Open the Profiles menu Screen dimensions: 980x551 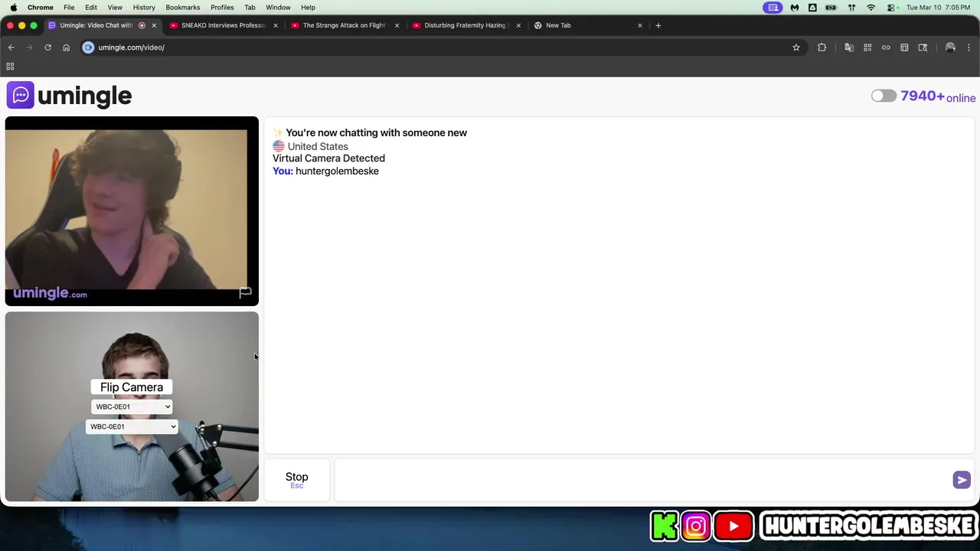pos(222,8)
